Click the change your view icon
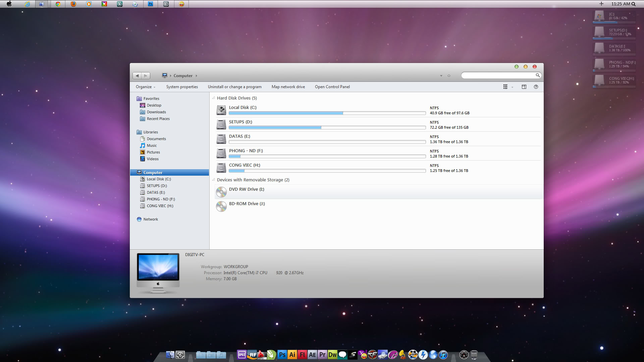This screenshot has height=362, width=644. [x=505, y=87]
